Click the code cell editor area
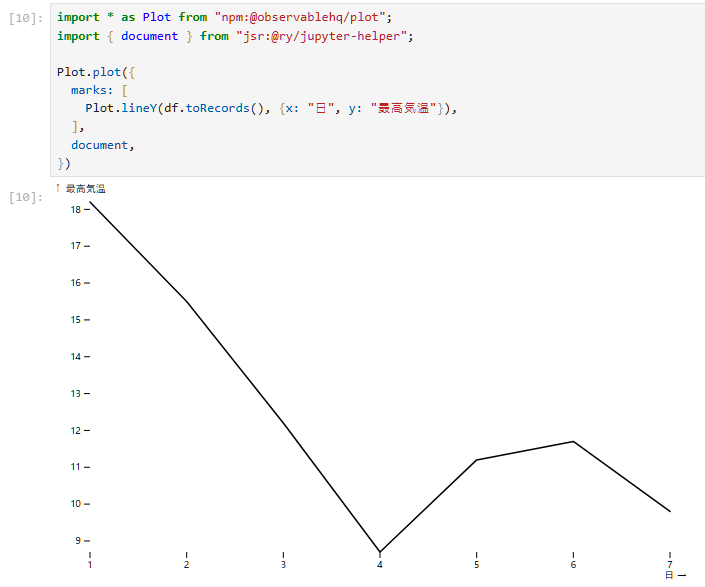This screenshot has width=705, height=587. click(x=378, y=90)
